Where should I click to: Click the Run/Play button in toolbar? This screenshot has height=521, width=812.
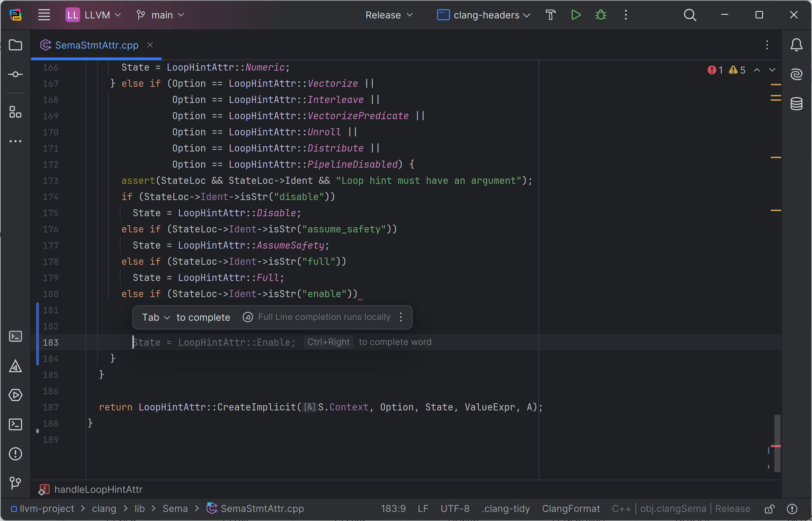[577, 15]
